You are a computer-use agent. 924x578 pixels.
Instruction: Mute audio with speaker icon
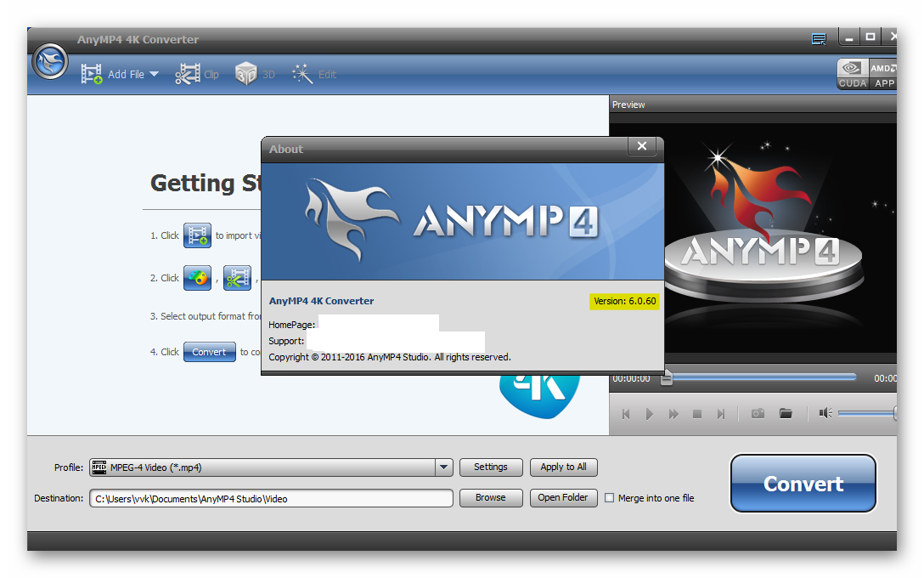tap(825, 413)
